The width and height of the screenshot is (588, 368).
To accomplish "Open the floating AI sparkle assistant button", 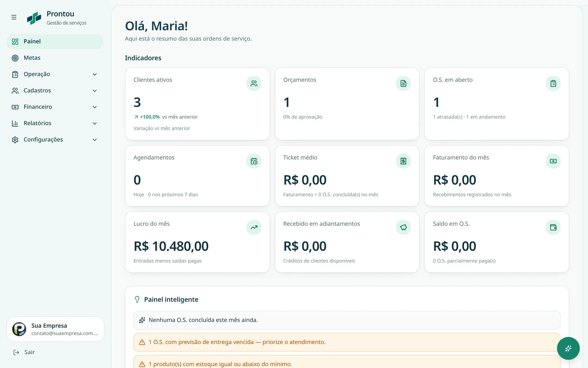I will click(x=568, y=348).
